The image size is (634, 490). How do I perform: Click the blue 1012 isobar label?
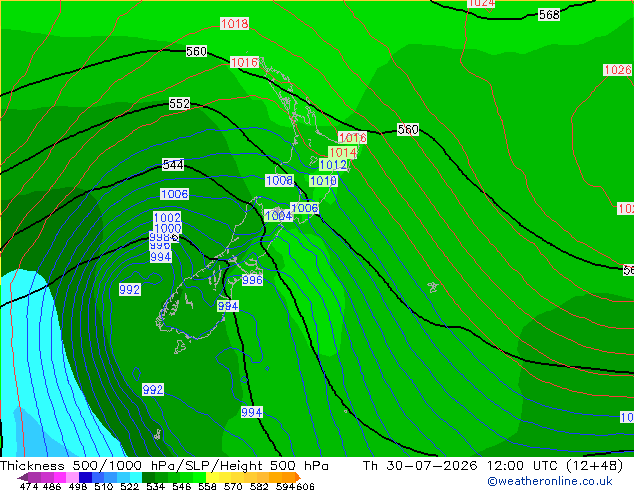(x=333, y=165)
